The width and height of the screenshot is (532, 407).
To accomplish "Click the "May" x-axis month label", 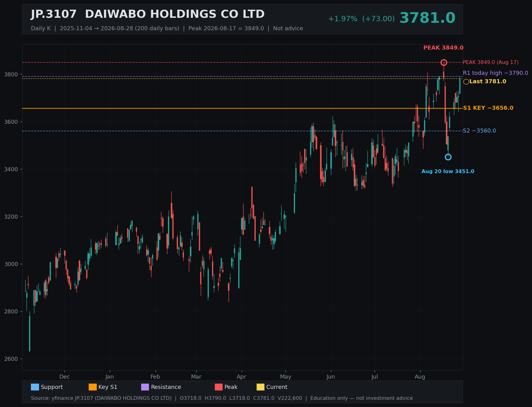I will [x=286, y=377].
